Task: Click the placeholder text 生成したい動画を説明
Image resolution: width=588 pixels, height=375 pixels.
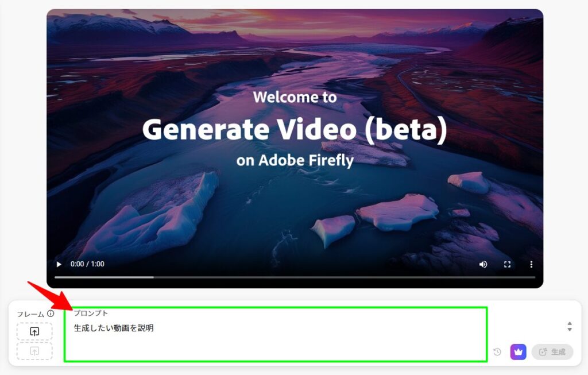Action: 114,328
